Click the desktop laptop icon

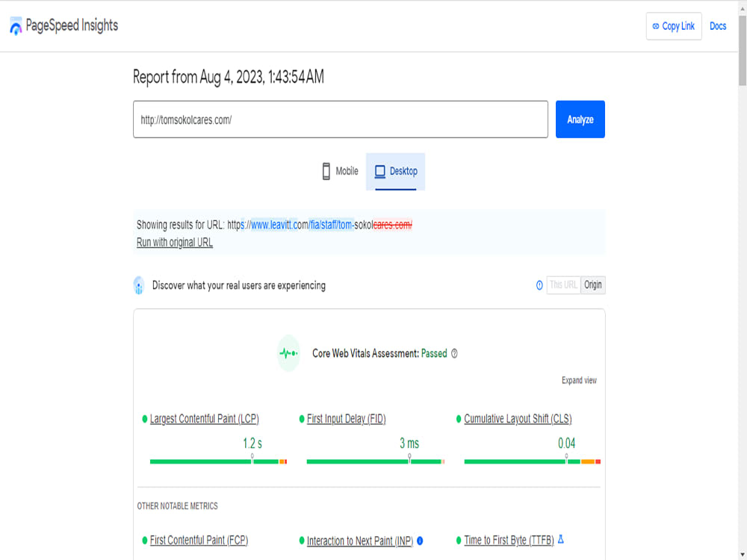point(379,172)
